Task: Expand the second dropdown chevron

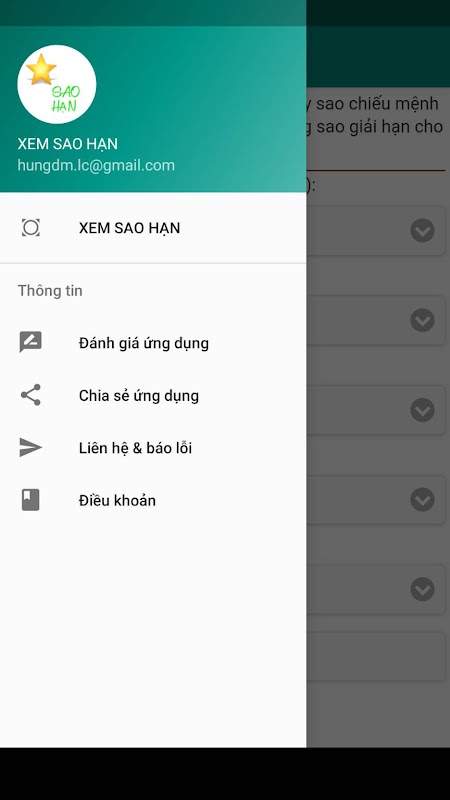Action: (422, 320)
